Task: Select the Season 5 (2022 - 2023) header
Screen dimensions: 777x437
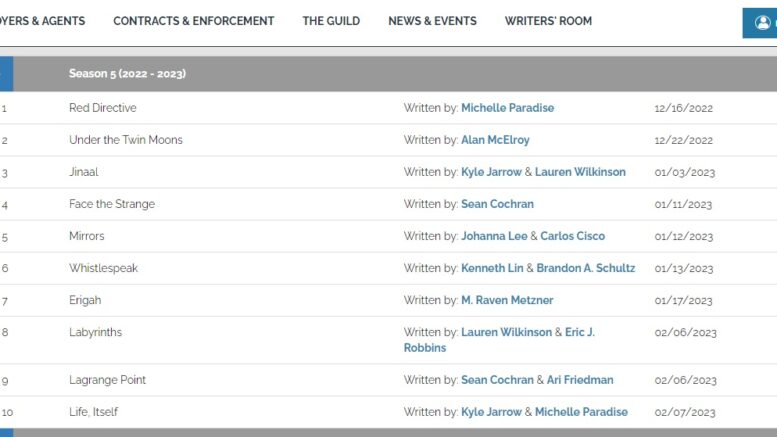Action: coord(127,74)
